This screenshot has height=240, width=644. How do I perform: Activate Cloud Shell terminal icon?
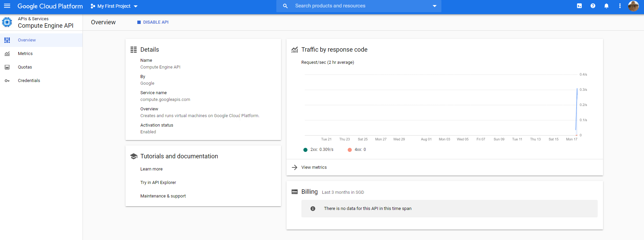pyautogui.click(x=579, y=6)
